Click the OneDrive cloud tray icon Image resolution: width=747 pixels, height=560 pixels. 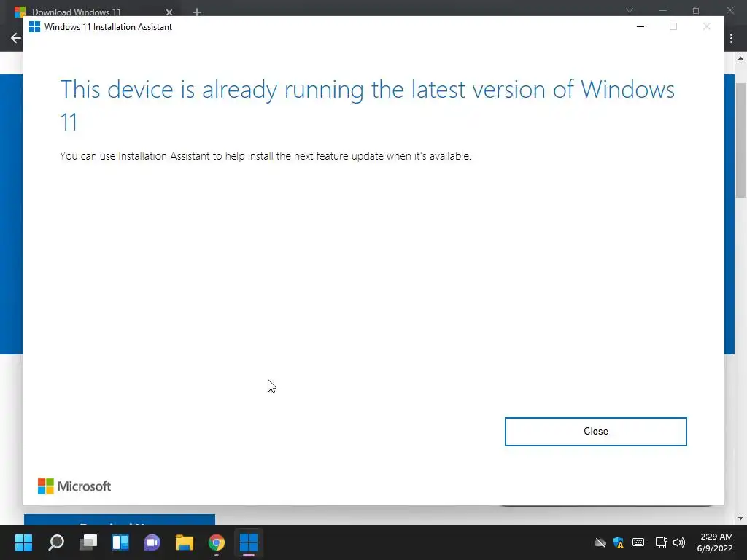600,542
